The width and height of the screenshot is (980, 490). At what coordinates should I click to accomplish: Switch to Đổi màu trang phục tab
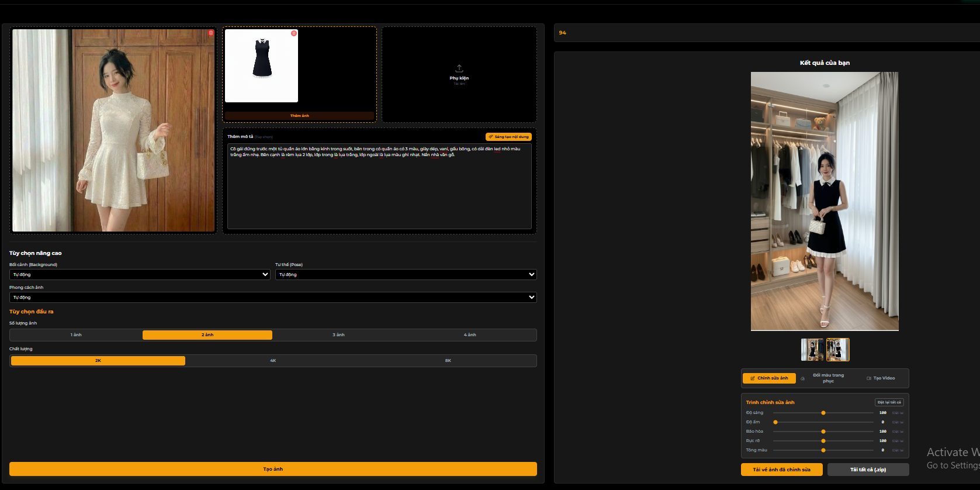pyautogui.click(x=828, y=378)
